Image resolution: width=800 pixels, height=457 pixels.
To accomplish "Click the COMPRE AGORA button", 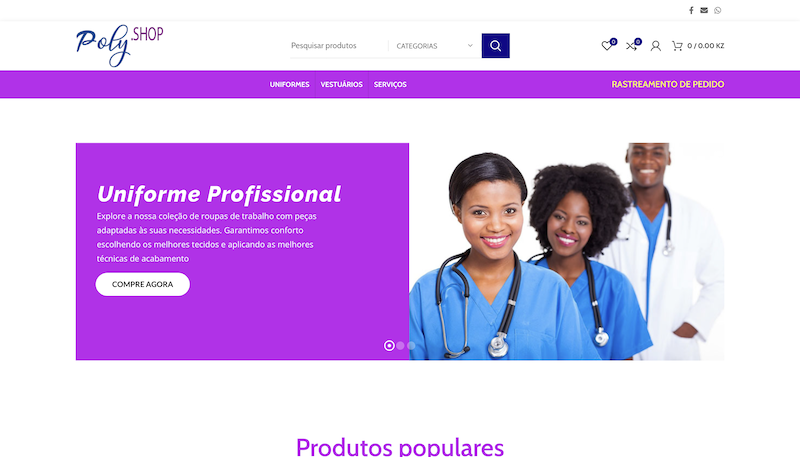I will click(142, 284).
